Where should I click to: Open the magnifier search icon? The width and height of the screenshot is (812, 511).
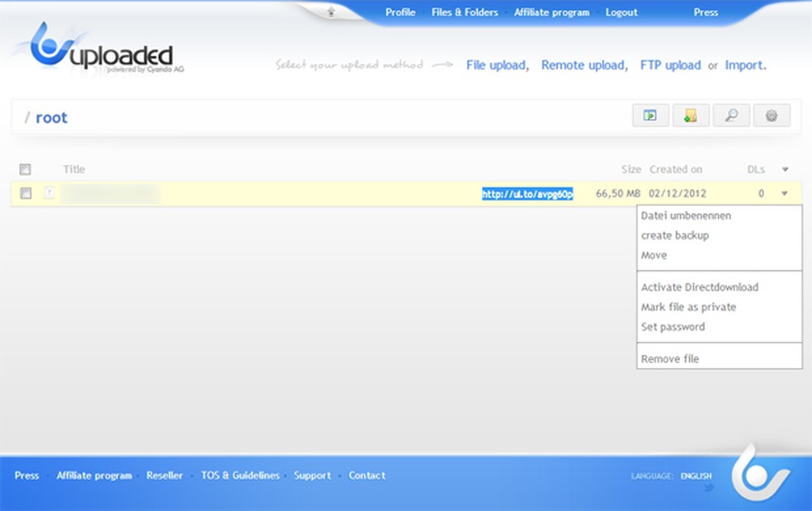pyautogui.click(x=731, y=115)
